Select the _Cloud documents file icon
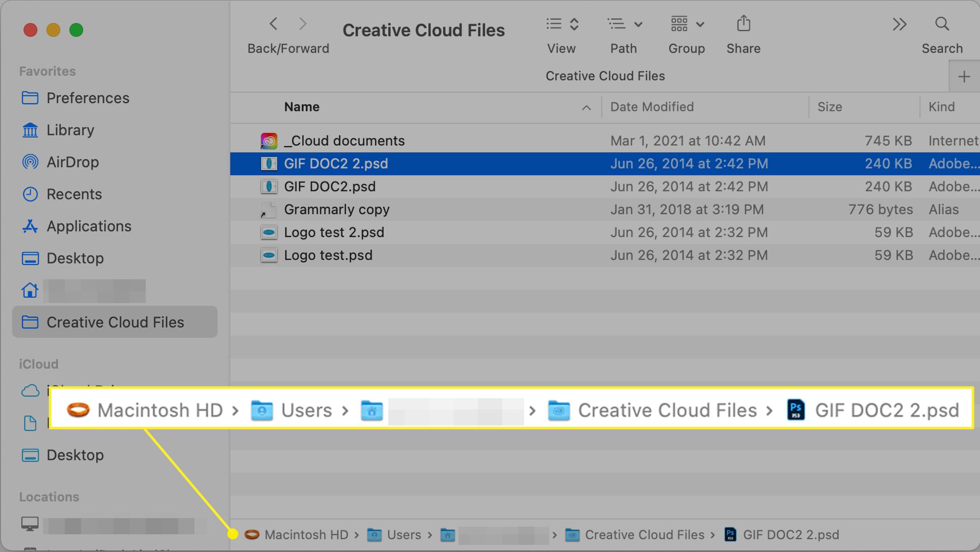 269,141
